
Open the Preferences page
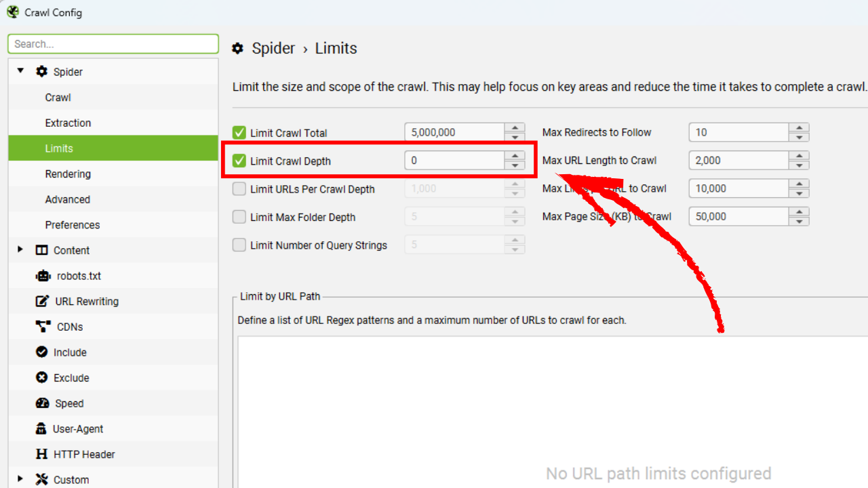pos(73,224)
